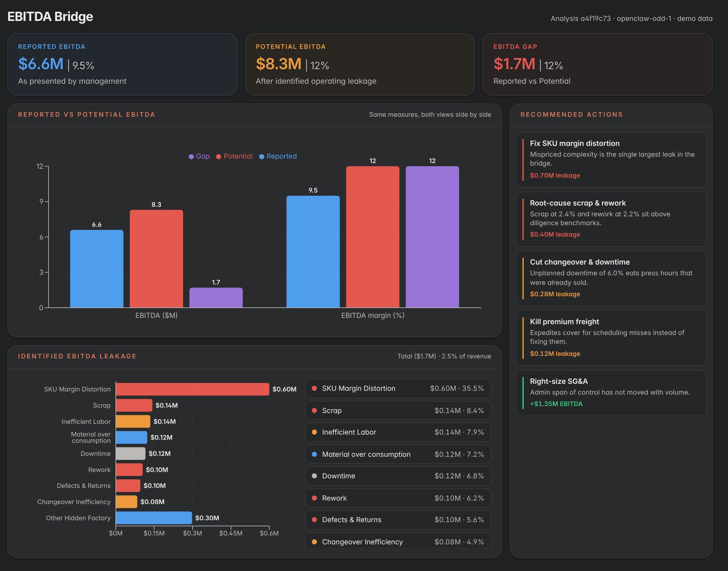
Task: Open the Kill premium freight action card
Action: point(611,338)
